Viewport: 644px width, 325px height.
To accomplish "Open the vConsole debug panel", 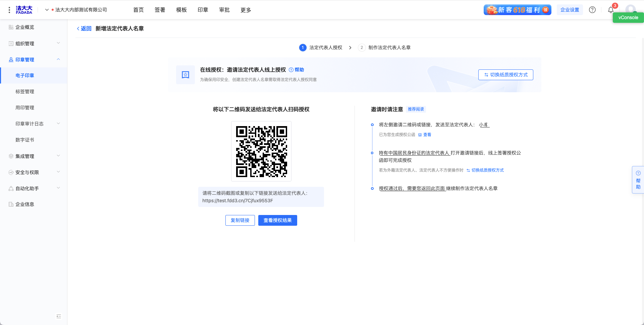I will pyautogui.click(x=628, y=17).
